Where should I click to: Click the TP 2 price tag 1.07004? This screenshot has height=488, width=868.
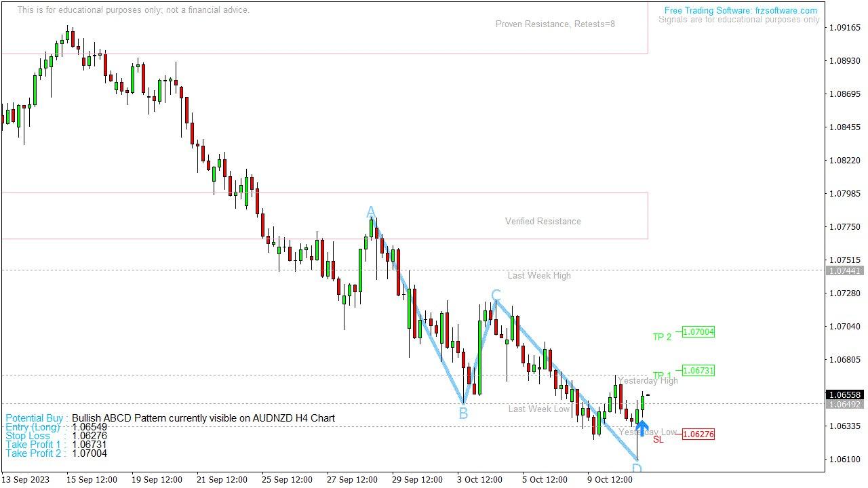coord(698,332)
